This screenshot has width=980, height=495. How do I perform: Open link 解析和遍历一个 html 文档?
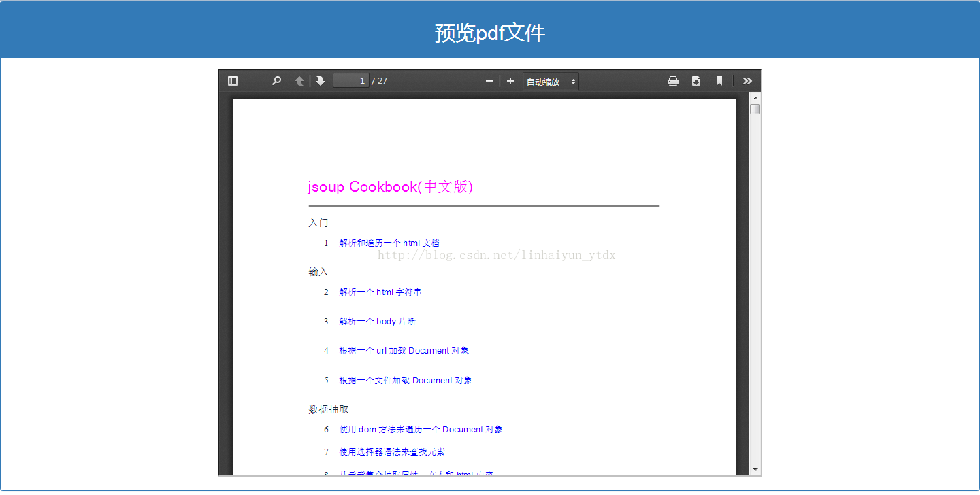coord(389,243)
